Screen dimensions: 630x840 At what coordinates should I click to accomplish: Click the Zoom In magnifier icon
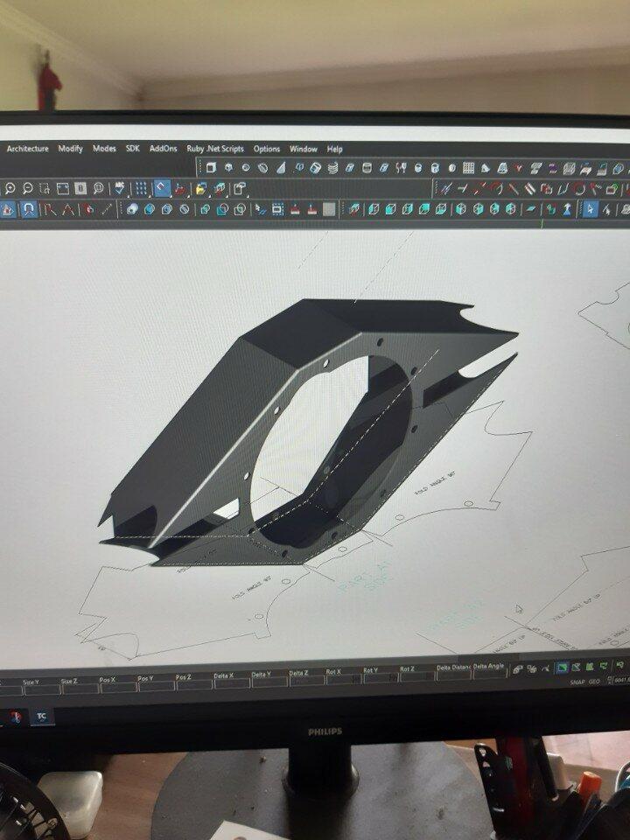pos(10,188)
